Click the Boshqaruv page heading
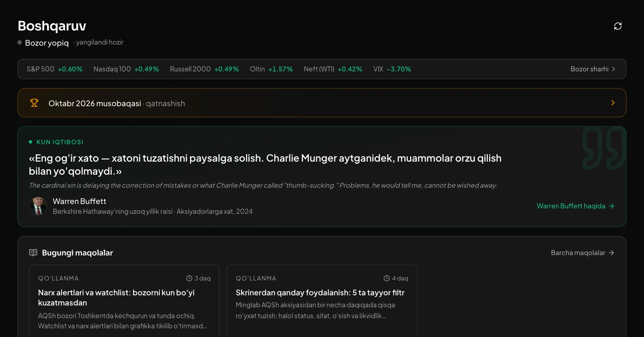This screenshot has height=337, width=644. [52, 26]
